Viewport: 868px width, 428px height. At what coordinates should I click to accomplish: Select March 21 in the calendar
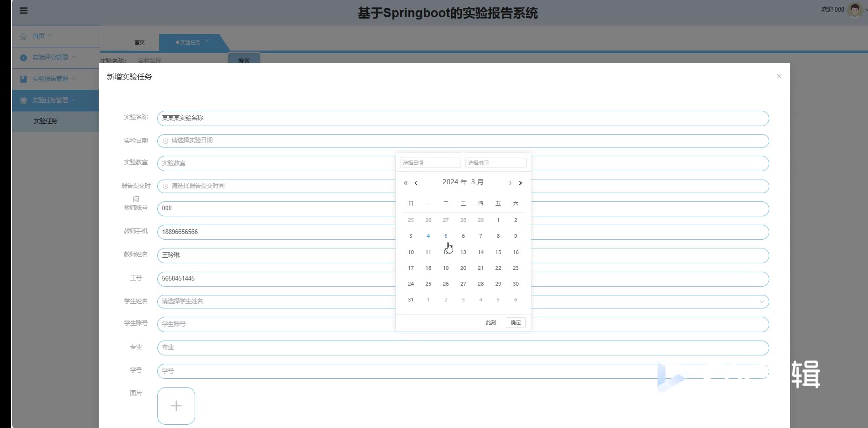pos(481,268)
